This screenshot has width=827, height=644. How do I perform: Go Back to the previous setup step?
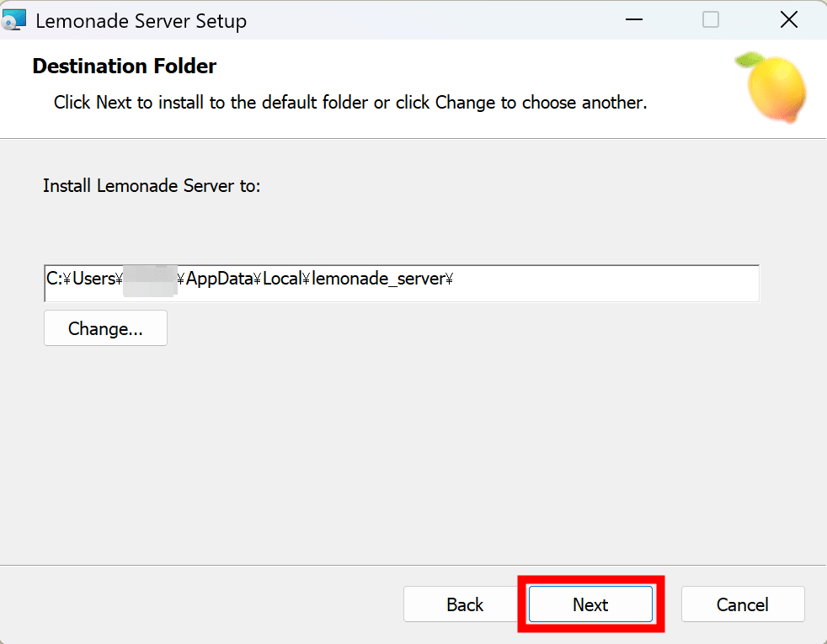[x=465, y=604]
